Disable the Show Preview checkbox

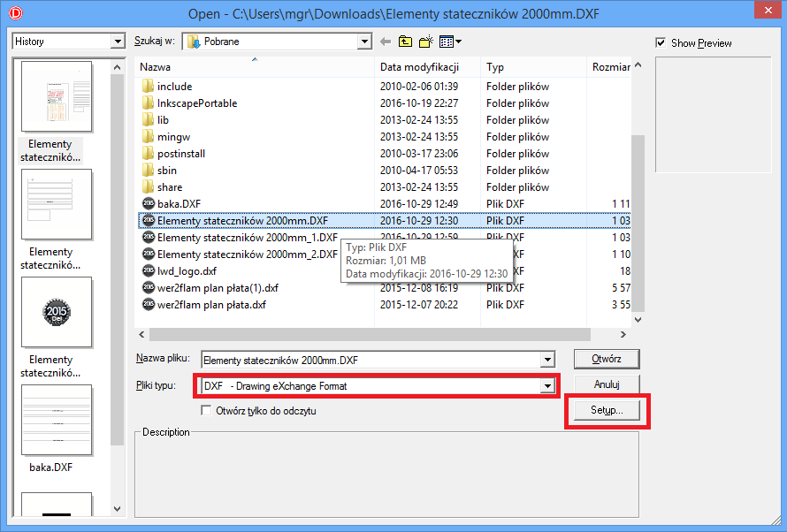point(661,43)
